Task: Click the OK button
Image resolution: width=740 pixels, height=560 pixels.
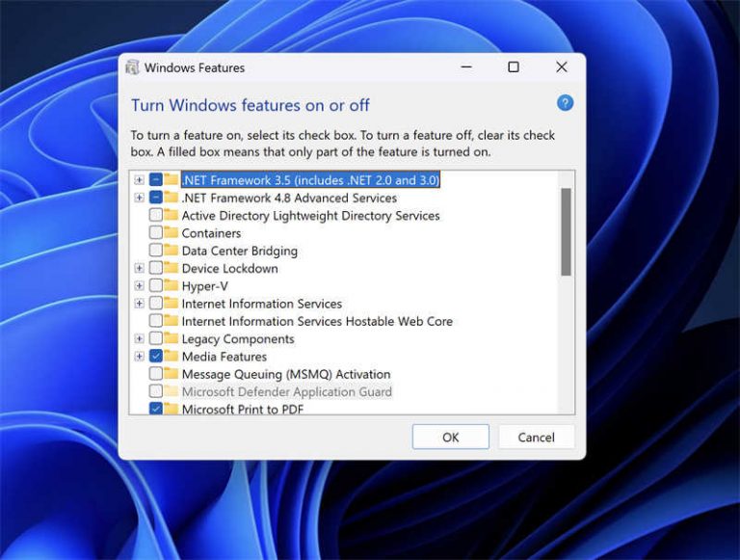Action: [450, 437]
